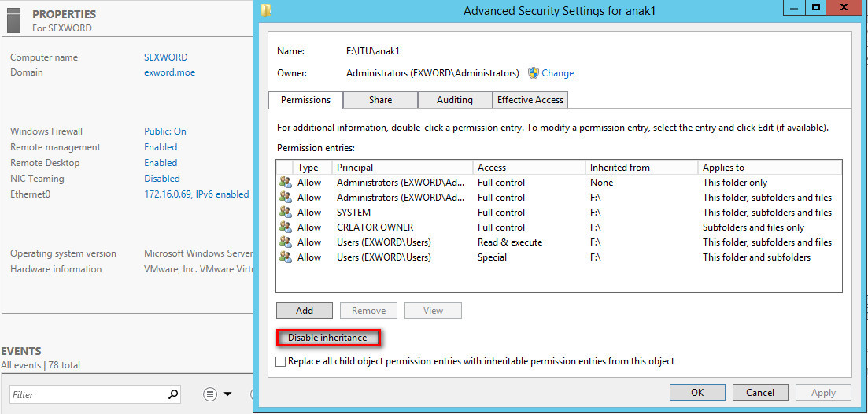Click the shield icon beside the Change link
Screen dimensions: 868x414
pos(533,73)
